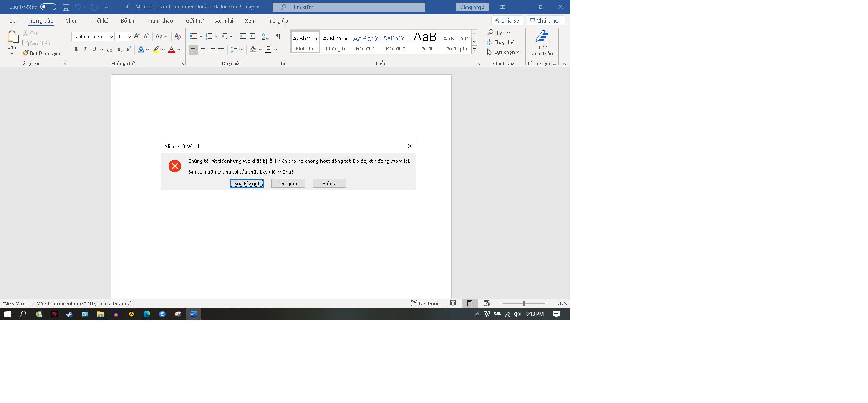Click the bullets list icon
Image resolution: width=868 pixels, height=403 pixels.
point(193,36)
